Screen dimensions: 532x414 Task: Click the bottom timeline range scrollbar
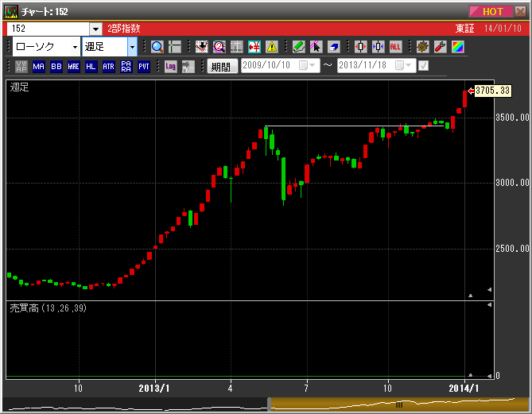[399, 404]
